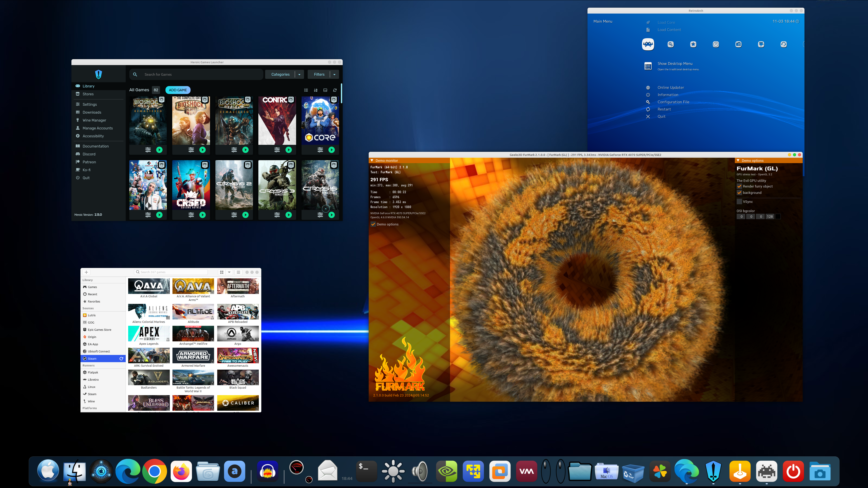Open RetroArch History clock tab
The height and width of the screenshot is (488, 868).
coord(716,44)
